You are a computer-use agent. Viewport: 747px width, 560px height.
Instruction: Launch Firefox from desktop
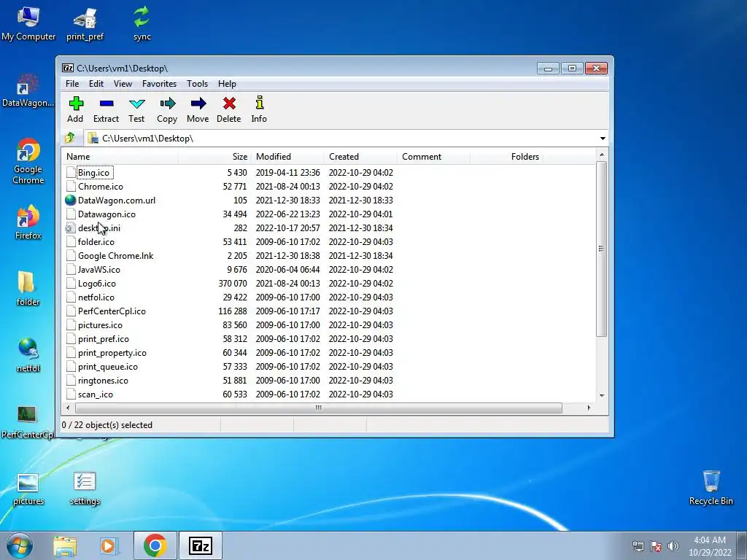click(x=28, y=222)
